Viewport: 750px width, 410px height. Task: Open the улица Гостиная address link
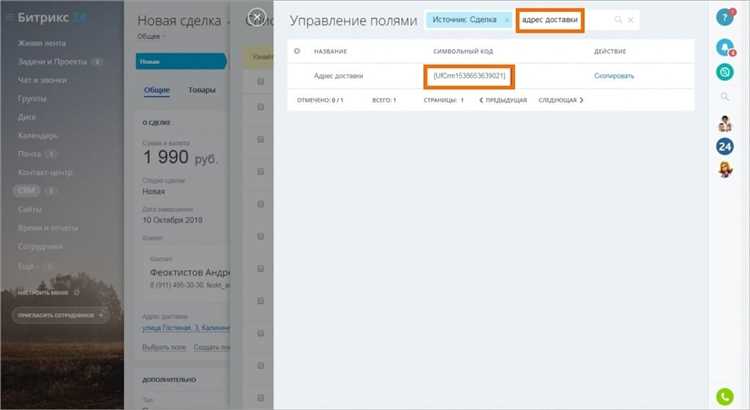[186, 328]
